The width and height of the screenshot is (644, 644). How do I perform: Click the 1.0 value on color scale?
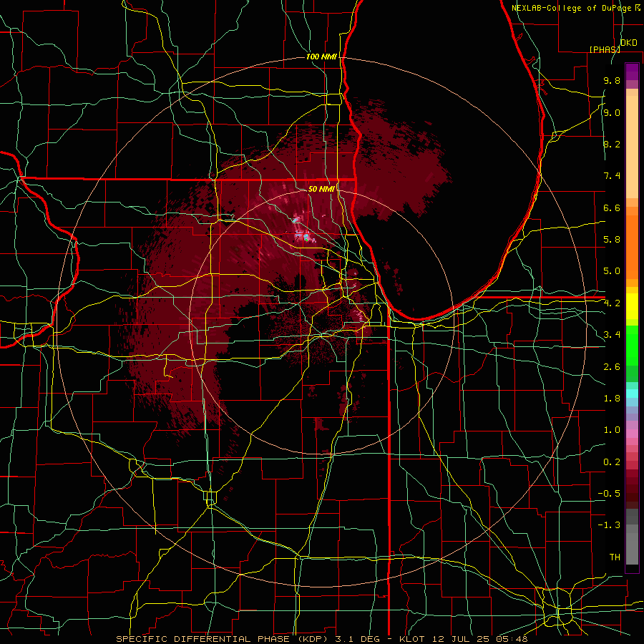[612, 430]
